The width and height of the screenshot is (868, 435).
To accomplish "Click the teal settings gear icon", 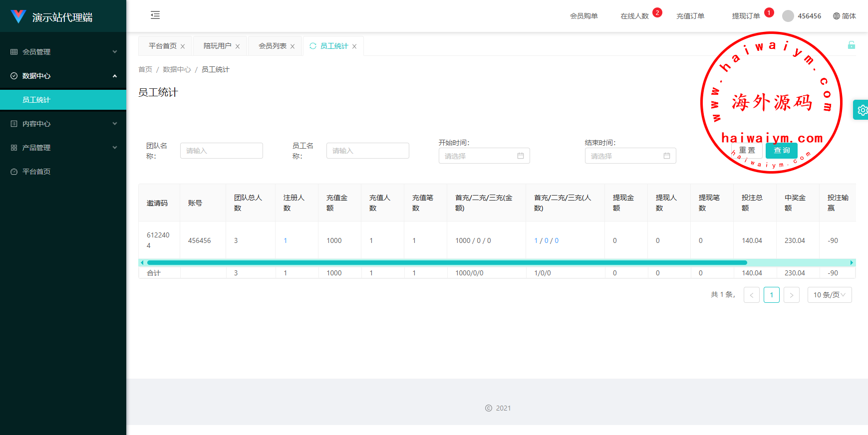I will coord(862,110).
